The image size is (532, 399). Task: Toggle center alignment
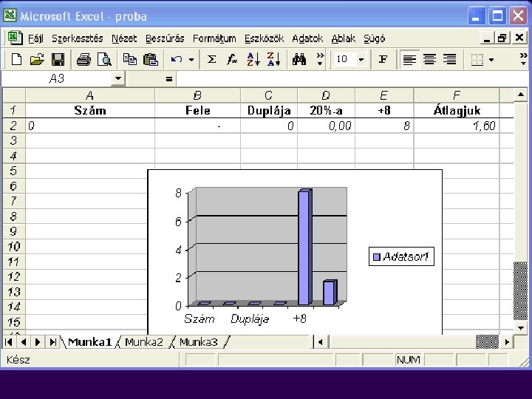(429, 60)
